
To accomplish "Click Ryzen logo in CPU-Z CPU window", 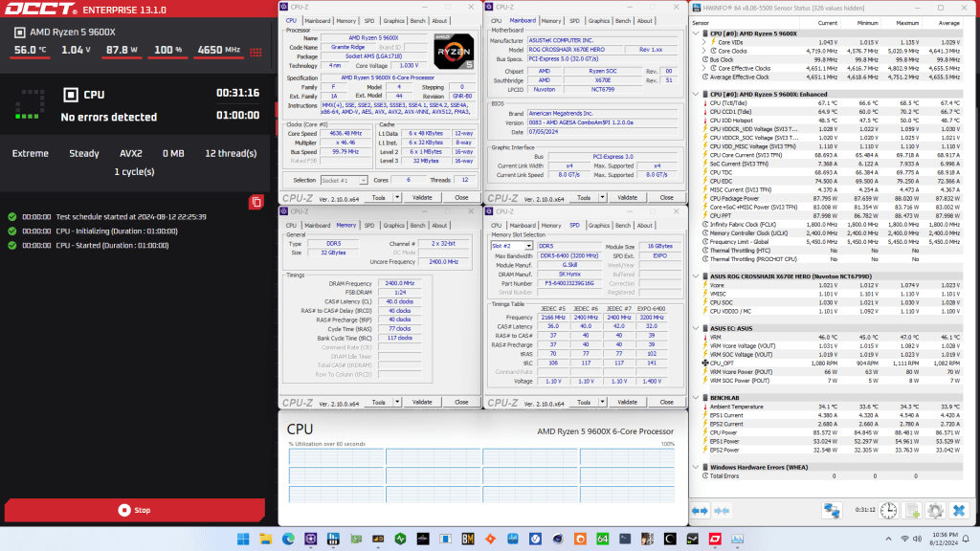I will (454, 52).
